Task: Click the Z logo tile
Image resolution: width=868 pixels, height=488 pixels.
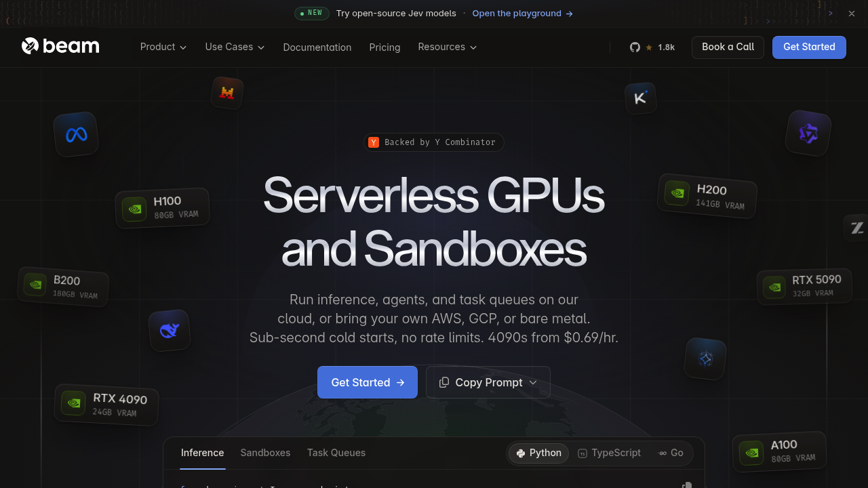Action: pyautogui.click(x=856, y=228)
